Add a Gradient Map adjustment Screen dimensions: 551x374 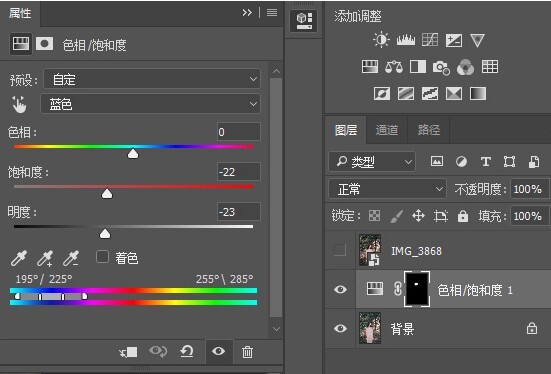point(478,94)
